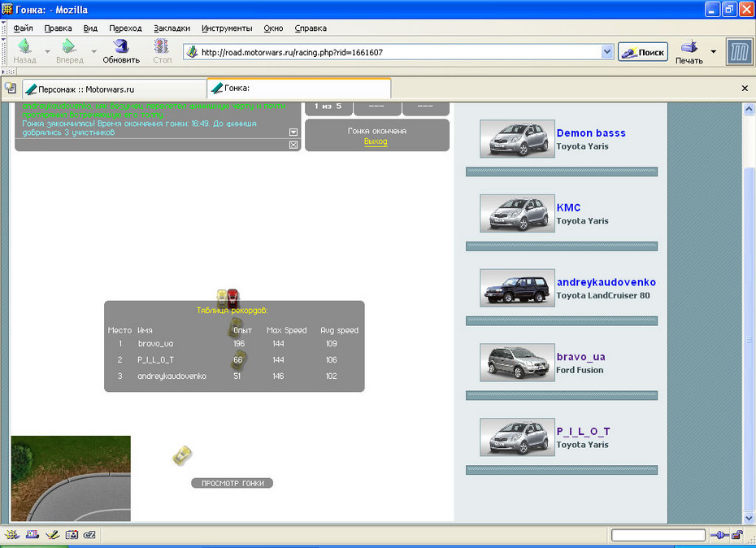Screen dimensions: 756x548
Task: Open the Mail icon in the status bar
Action: (x=33, y=534)
